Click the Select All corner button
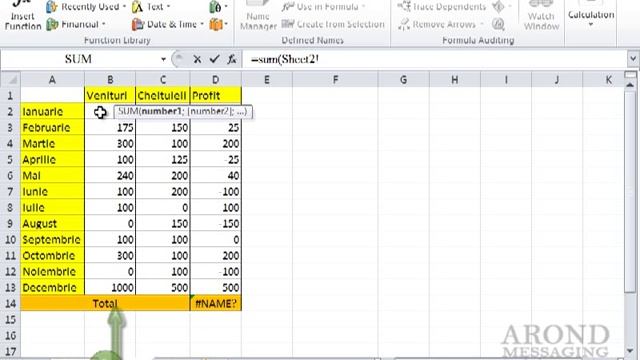This screenshot has width=640, height=360. point(10,80)
